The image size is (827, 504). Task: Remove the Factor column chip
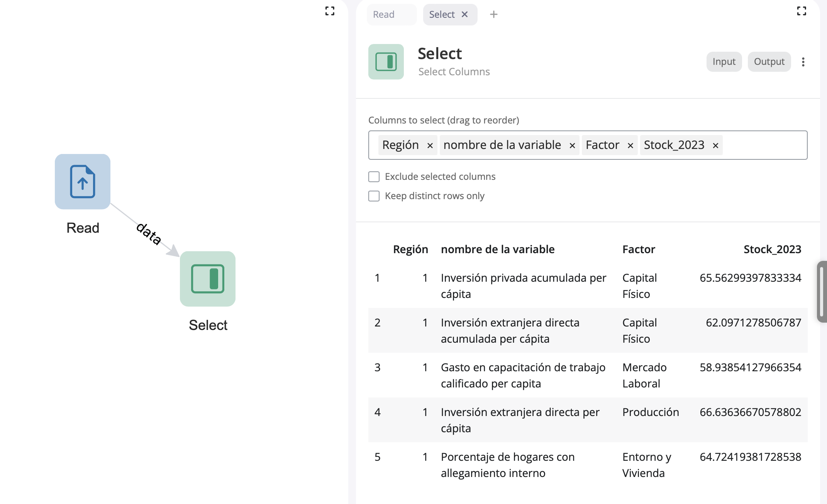[x=630, y=145]
